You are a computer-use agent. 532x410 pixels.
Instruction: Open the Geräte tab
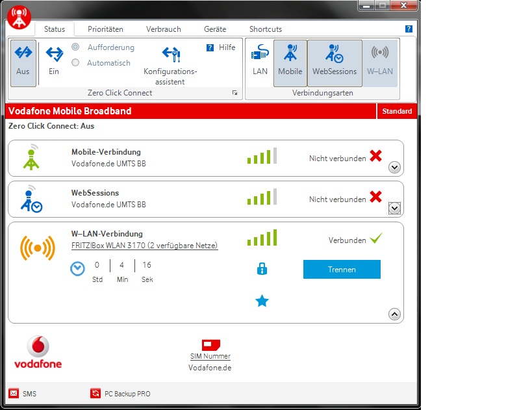tap(215, 29)
